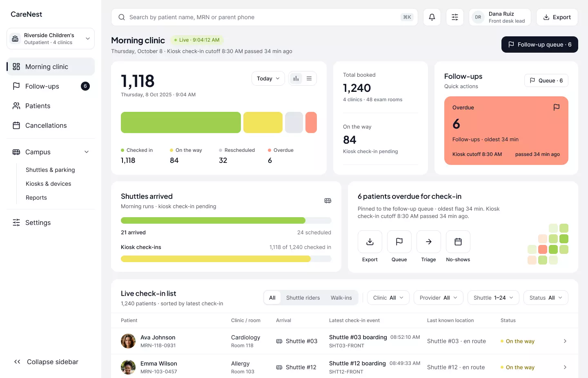Open Shuttles & parking page
Viewport: 588px width, 378px height.
click(50, 170)
